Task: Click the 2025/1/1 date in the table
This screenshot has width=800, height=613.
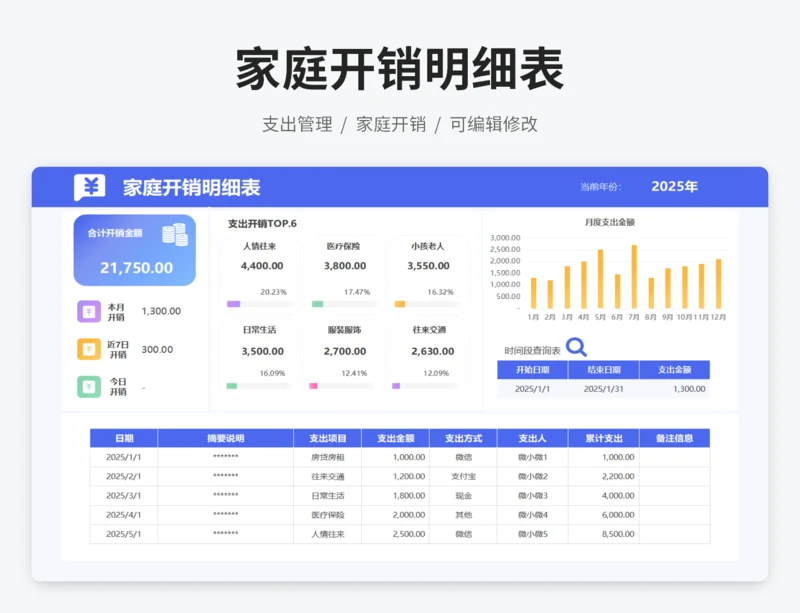Action: pyautogui.click(x=123, y=457)
